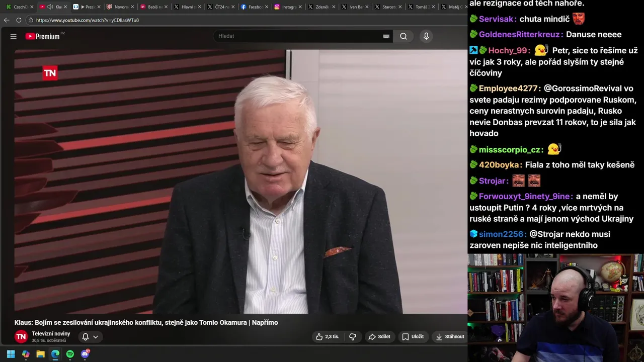This screenshot has width=644, height=362.
Task: Click the emote after 'chuta mindič' message
Action: 579,19
